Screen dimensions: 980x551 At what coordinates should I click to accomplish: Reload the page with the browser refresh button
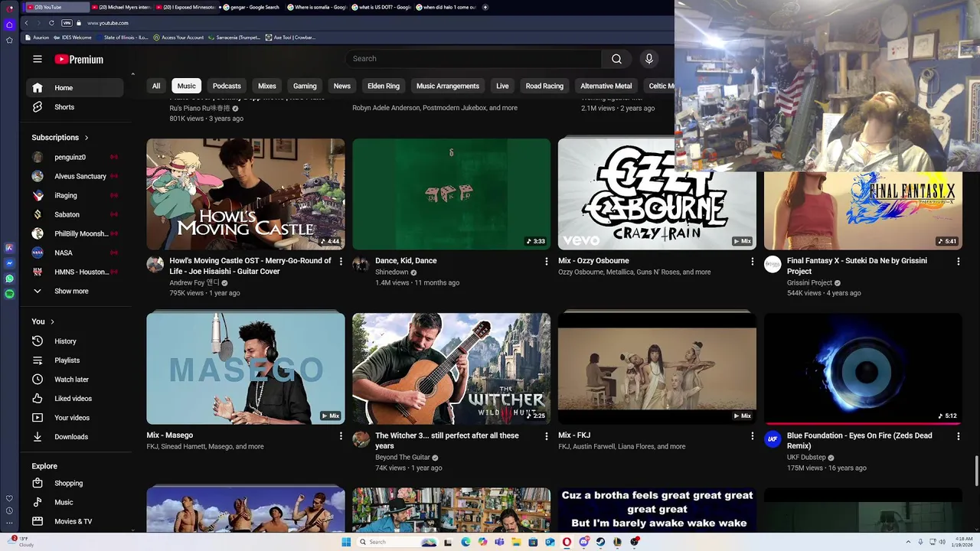[x=51, y=23]
